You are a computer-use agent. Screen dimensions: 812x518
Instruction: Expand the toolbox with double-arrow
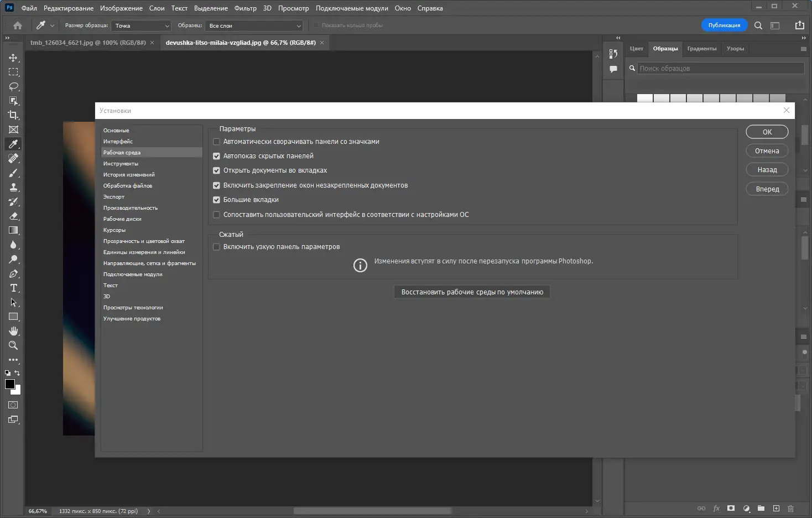point(7,38)
